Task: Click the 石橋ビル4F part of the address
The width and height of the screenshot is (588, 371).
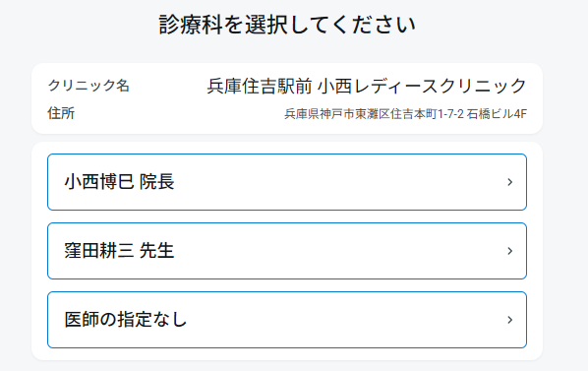Action: [x=497, y=114]
